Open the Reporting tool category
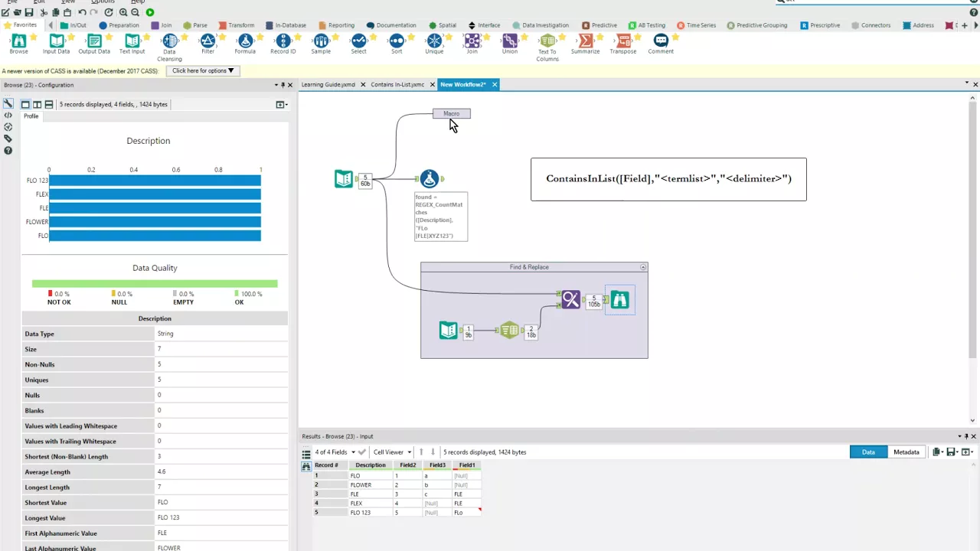This screenshot has width=980, height=551. [x=336, y=25]
